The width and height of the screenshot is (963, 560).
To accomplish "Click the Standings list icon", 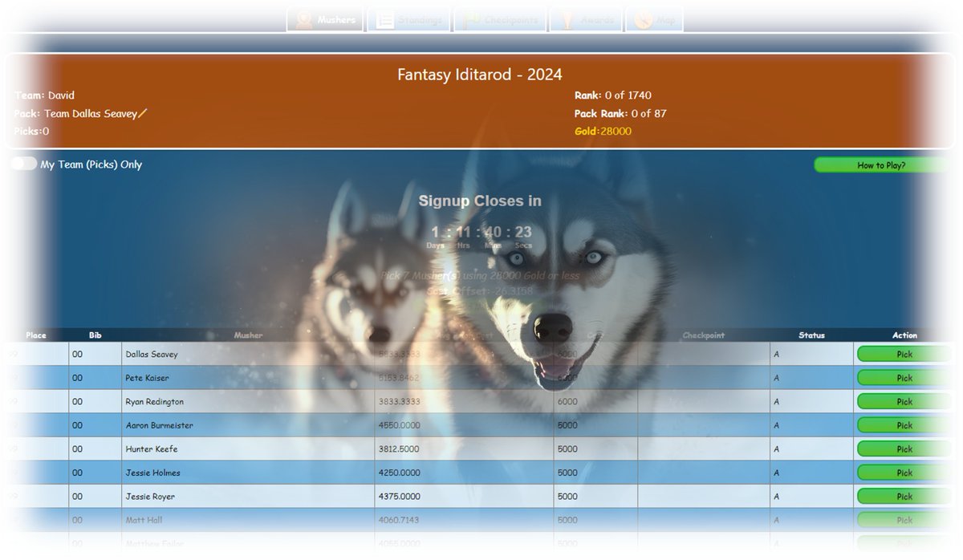I will click(388, 20).
